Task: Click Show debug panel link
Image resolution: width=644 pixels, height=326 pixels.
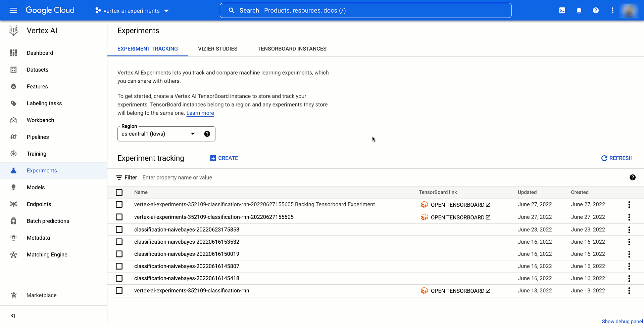Action: pyautogui.click(x=622, y=321)
